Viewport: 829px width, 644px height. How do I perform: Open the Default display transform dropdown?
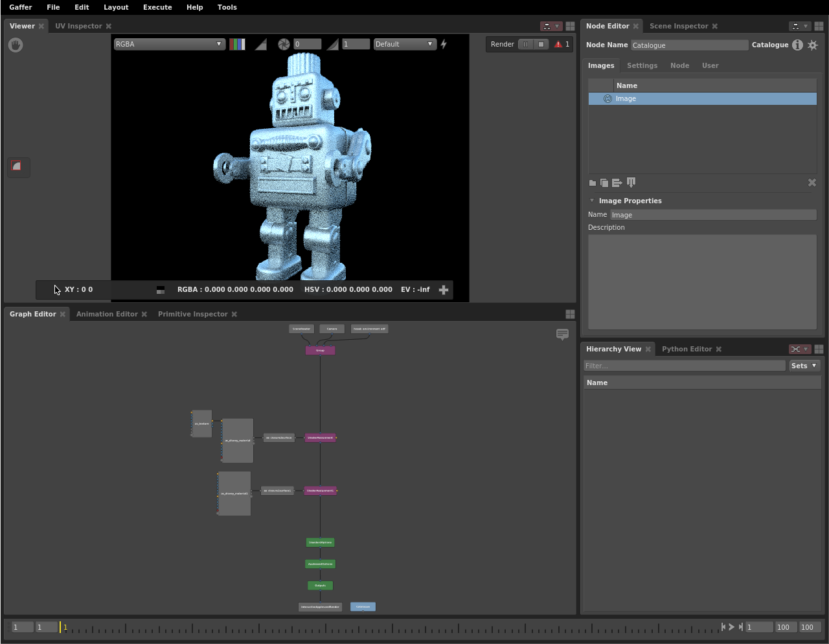coord(405,44)
